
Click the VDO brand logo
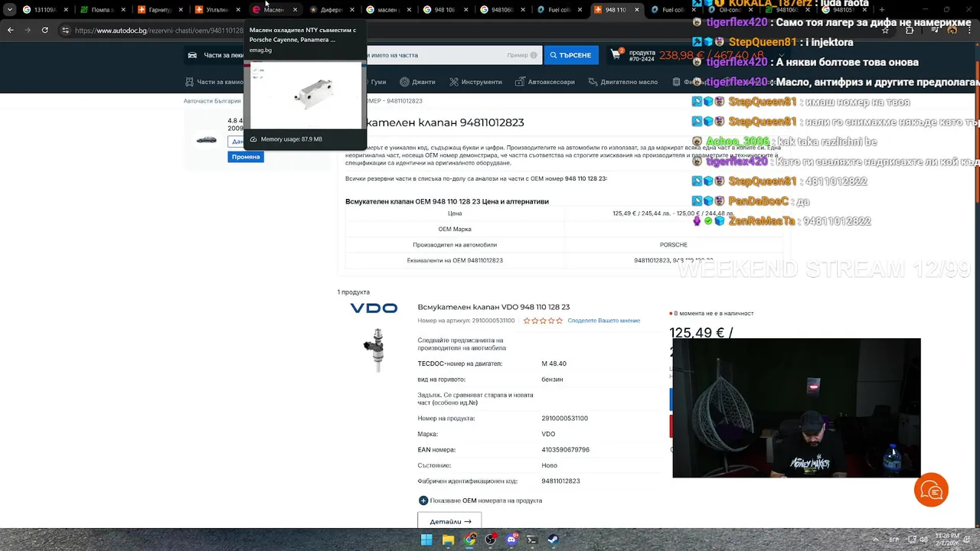[x=374, y=308]
